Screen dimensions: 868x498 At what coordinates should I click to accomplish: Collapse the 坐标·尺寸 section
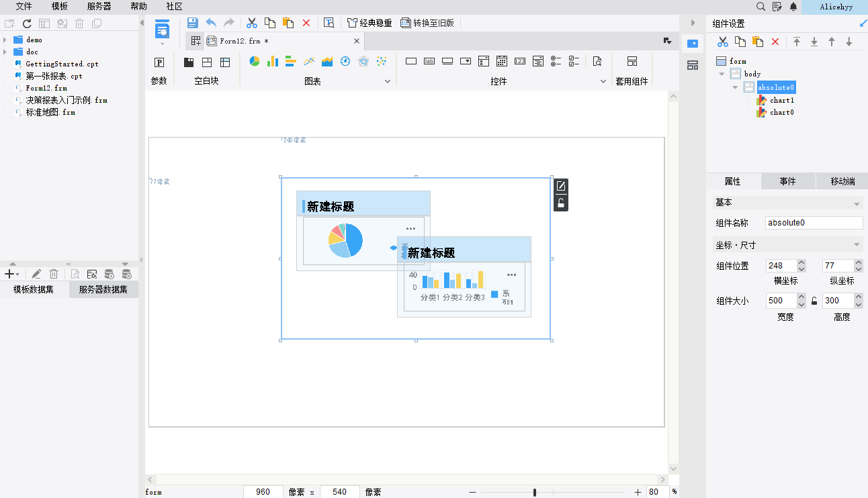(x=857, y=245)
